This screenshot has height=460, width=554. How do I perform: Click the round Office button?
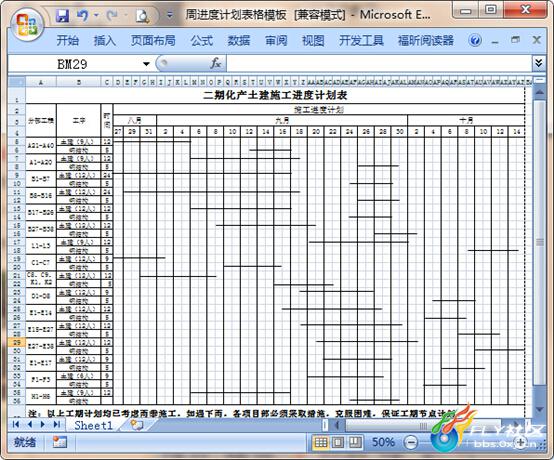[28, 25]
